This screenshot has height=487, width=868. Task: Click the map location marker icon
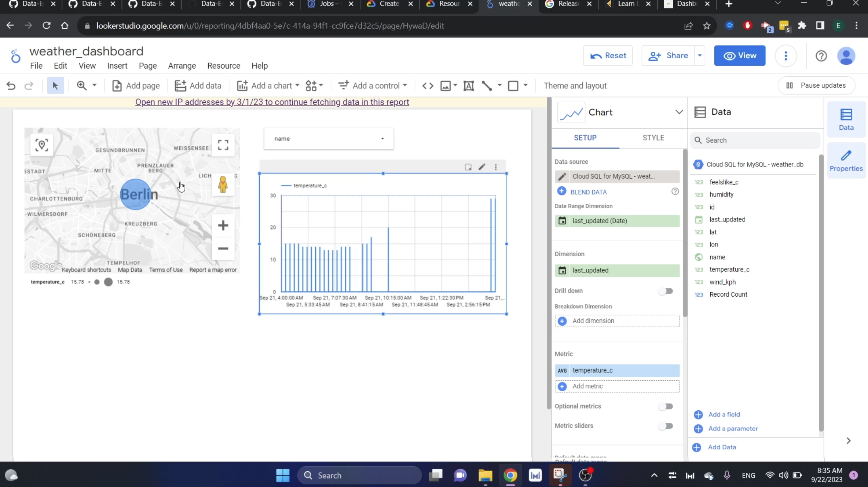(42, 145)
